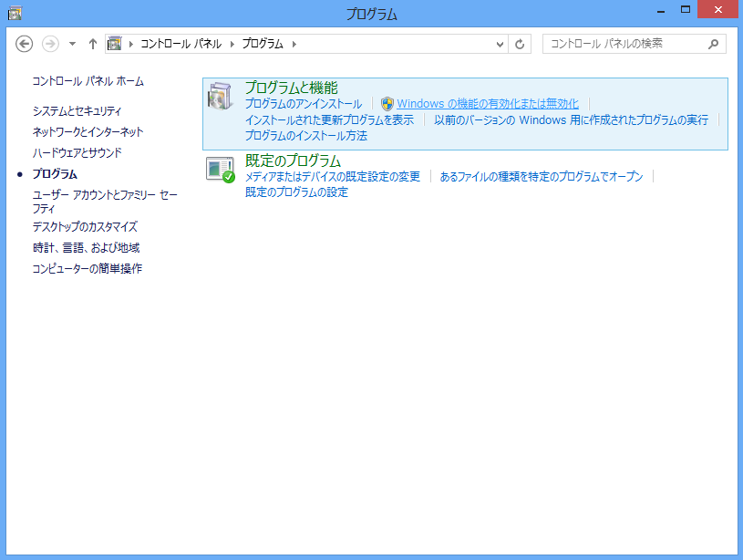Go up one level with Up arrow
This screenshot has height=560, width=743.
93,44
